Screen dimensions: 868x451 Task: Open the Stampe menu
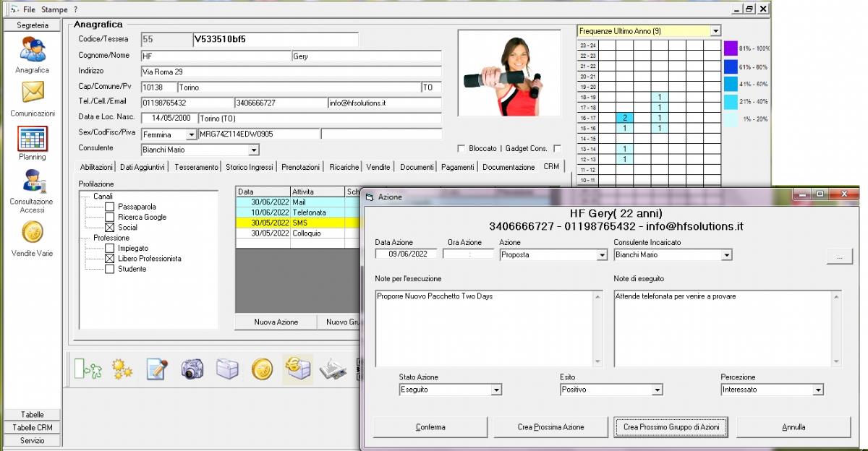coord(54,9)
